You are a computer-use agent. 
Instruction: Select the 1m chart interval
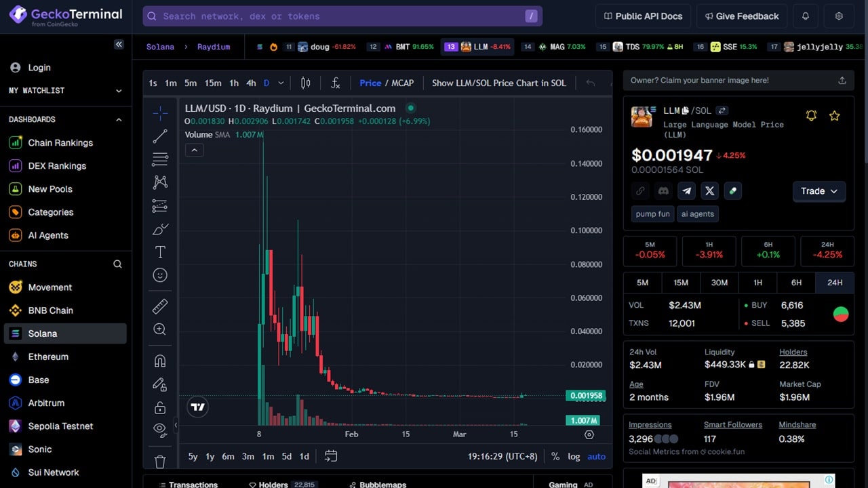pos(171,83)
